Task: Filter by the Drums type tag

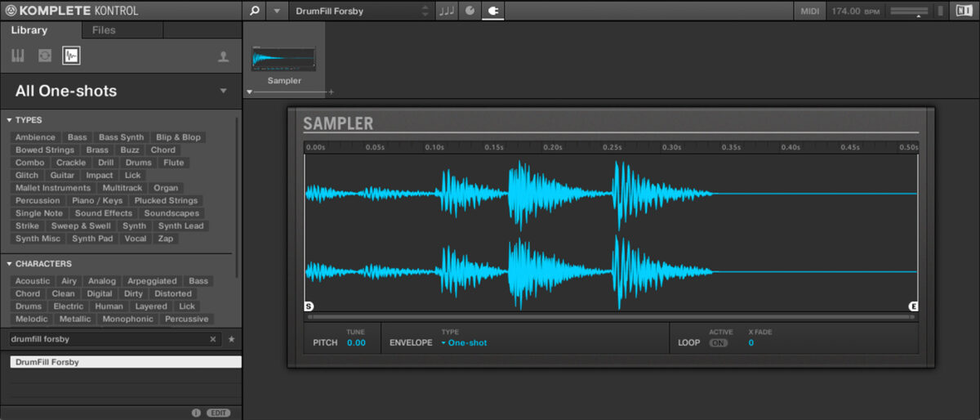Action: click(138, 163)
